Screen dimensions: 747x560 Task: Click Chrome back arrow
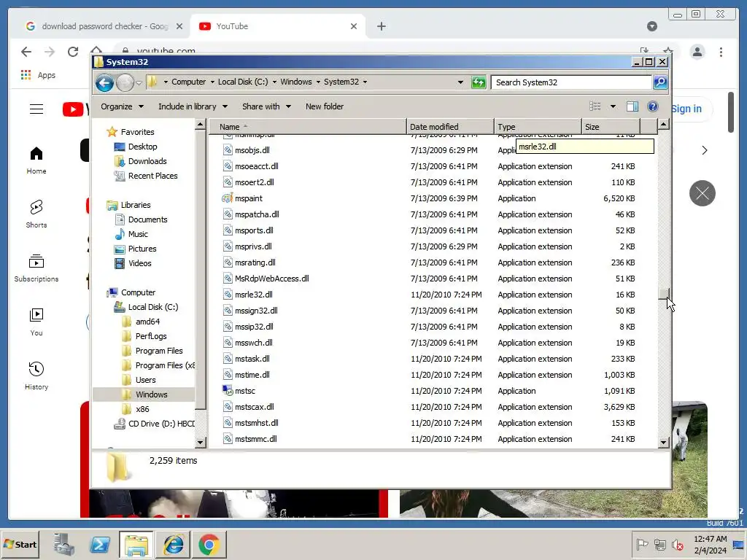26,52
